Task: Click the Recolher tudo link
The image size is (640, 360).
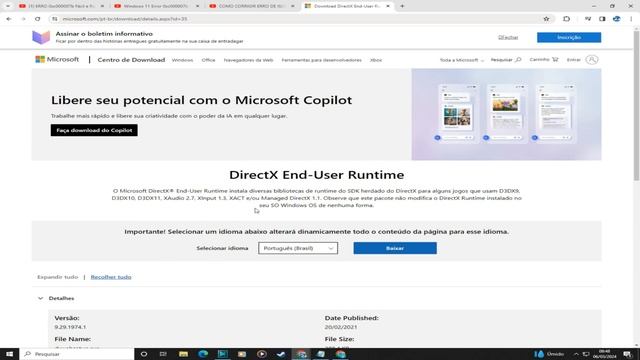Action: (111, 277)
